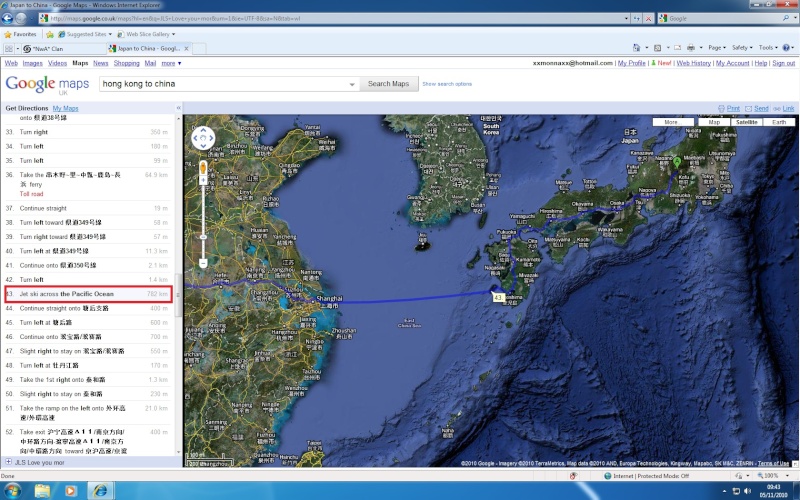This screenshot has width=800, height=500.
Task: Click Internet Explorer icon in taskbar
Action: click(x=100, y=491)
